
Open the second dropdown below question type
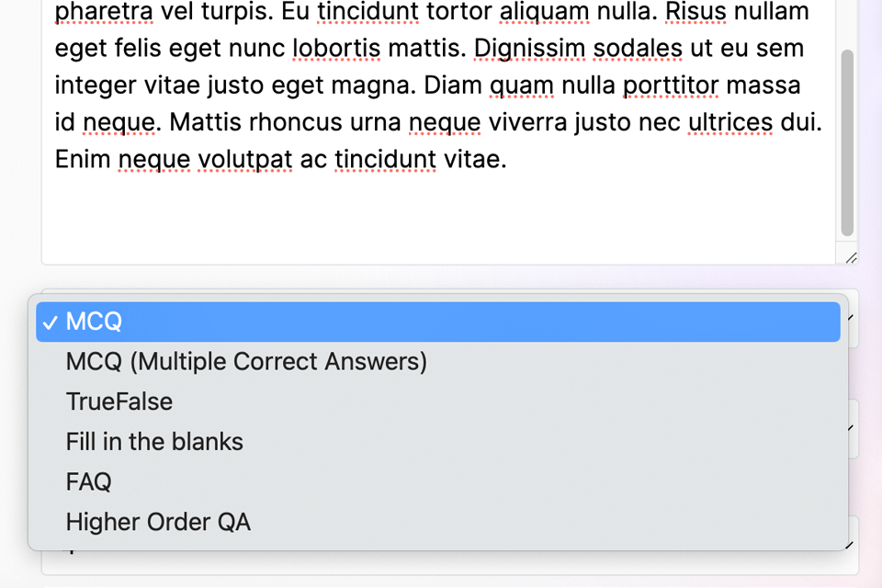tap(852, 428)
